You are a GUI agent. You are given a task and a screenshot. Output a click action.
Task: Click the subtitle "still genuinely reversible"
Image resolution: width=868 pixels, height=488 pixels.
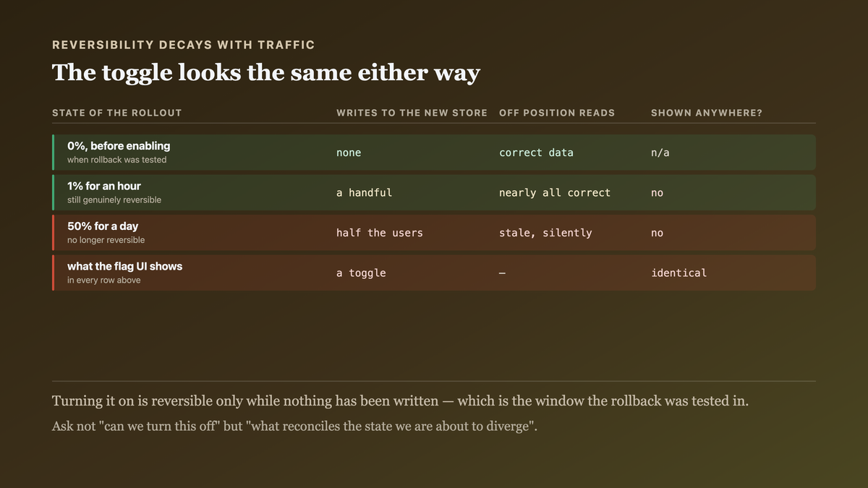[x=114, y=200]
